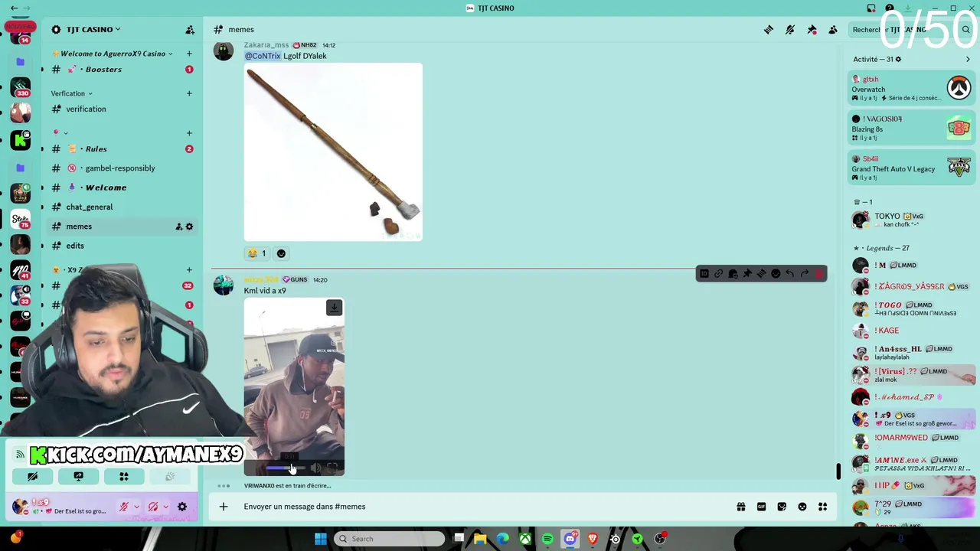This screenshot has height=551, width=980.
Task: Open pinned messages in header
Action: (x=812, y=30)
